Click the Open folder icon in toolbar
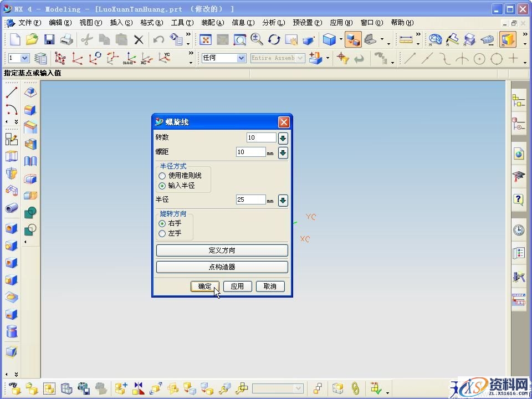Viewport: 532px width, 399px height. [32, 39]
